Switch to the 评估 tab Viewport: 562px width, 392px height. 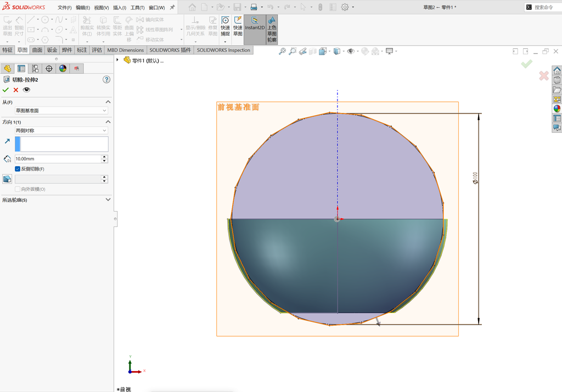97,50
